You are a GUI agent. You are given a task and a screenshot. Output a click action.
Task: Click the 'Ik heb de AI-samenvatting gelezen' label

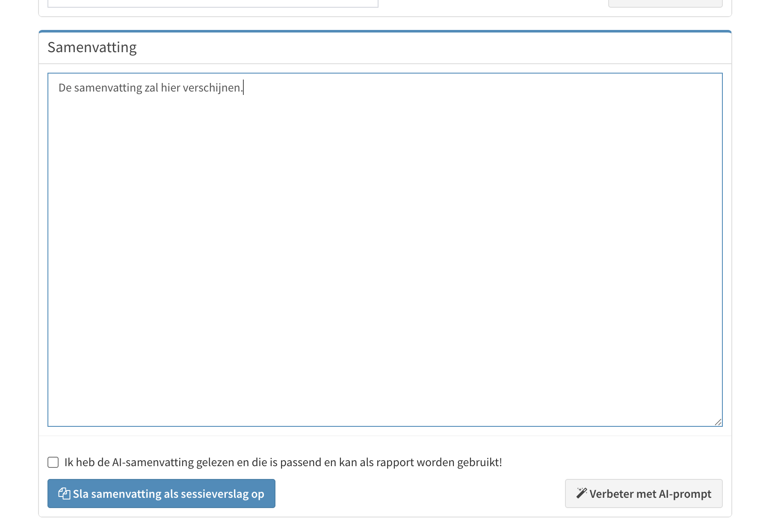point(283,462)
